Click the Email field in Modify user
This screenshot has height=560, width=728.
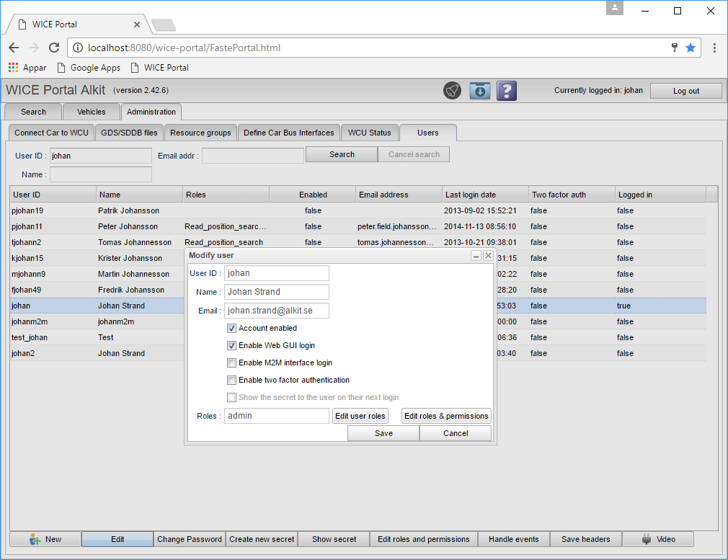click(277, 311)
